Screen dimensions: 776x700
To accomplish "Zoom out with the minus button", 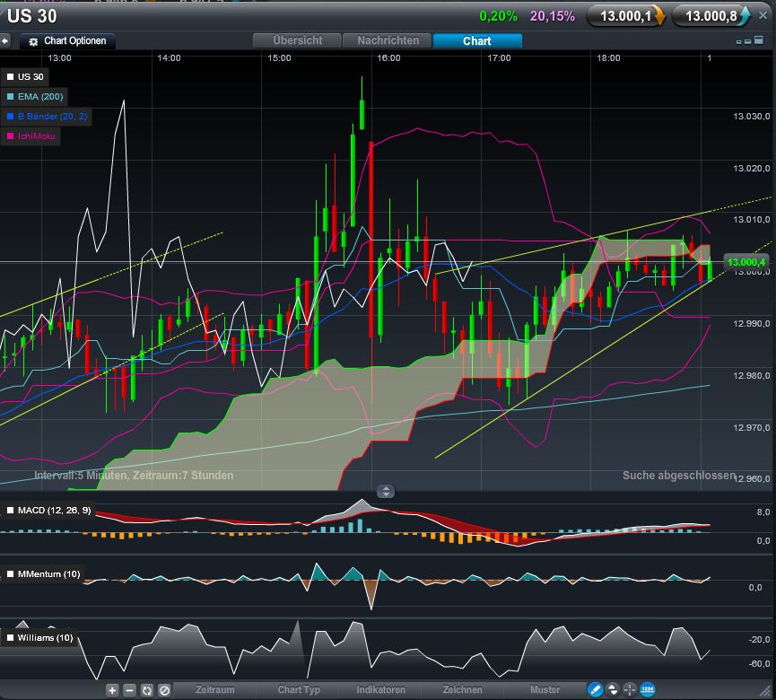I will pyautogui.click(x=129, y=690).
